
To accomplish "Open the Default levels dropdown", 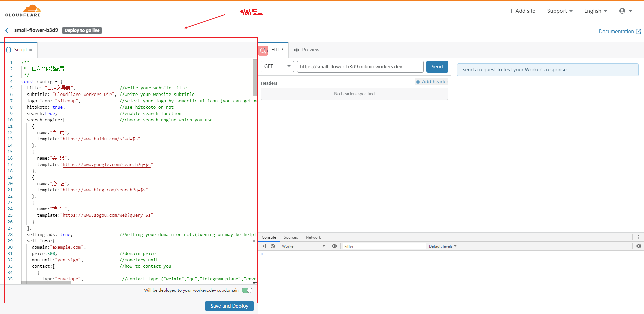I will click(x=442, y=246).
